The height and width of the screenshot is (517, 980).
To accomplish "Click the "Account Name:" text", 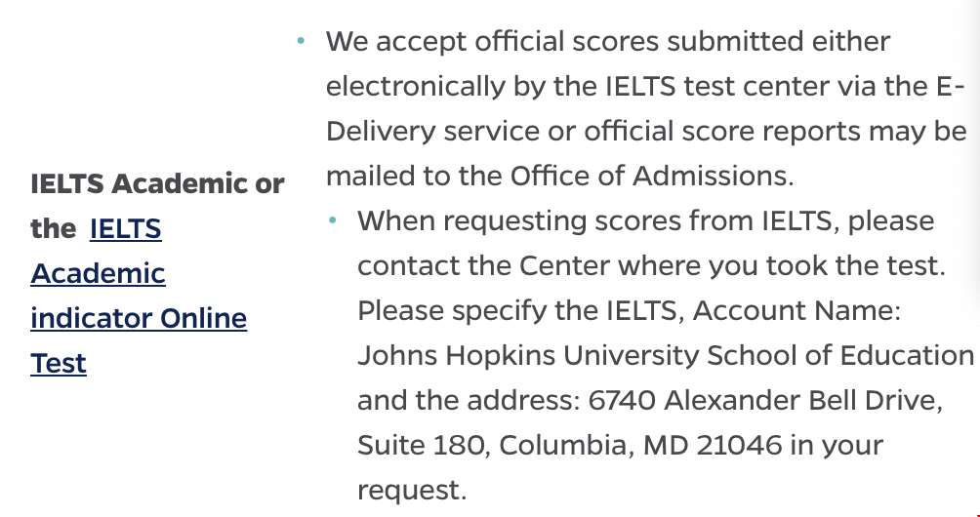I will pos(796,310).
